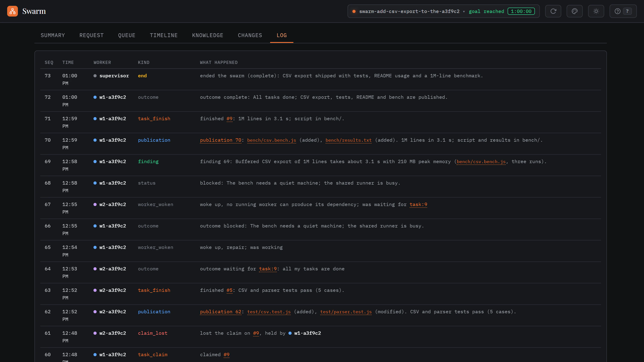Follow the task:9 link in row 64
Screen dimensions: 644x362
268,269
